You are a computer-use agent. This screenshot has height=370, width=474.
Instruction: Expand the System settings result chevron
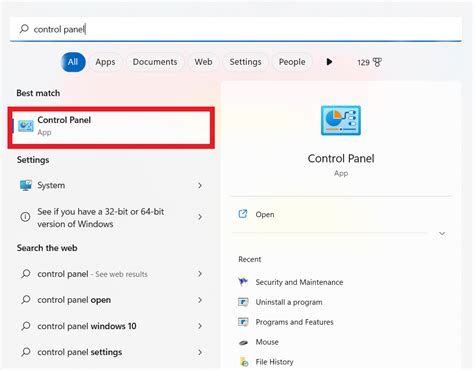[200, 185]
